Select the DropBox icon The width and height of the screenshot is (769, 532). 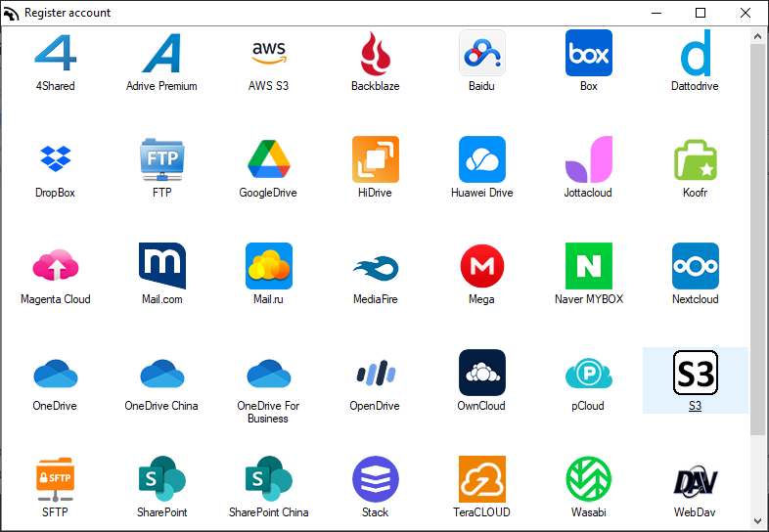[56, 158]
